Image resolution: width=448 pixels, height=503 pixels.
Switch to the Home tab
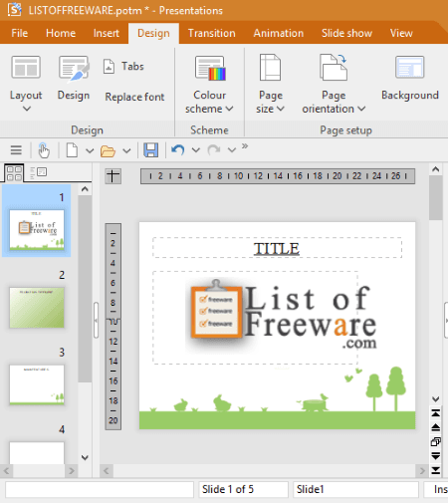[x=61, y=33]
